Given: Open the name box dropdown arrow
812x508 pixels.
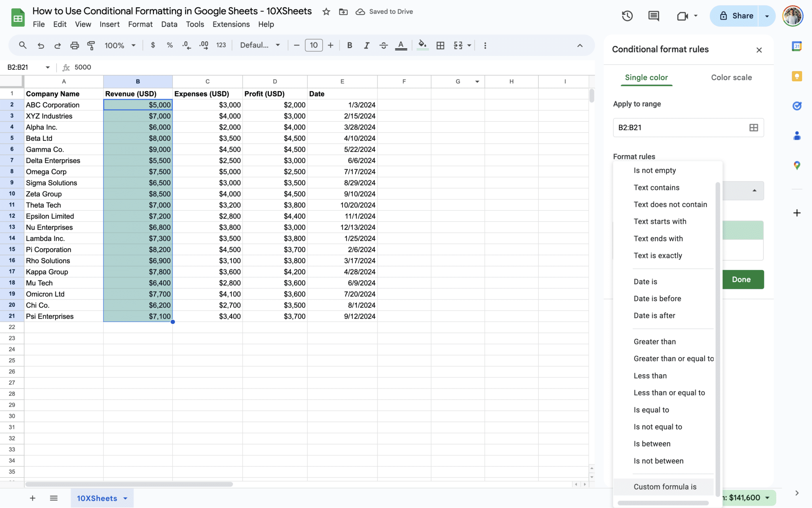Looking at the screenshot, I should (48, 67).
